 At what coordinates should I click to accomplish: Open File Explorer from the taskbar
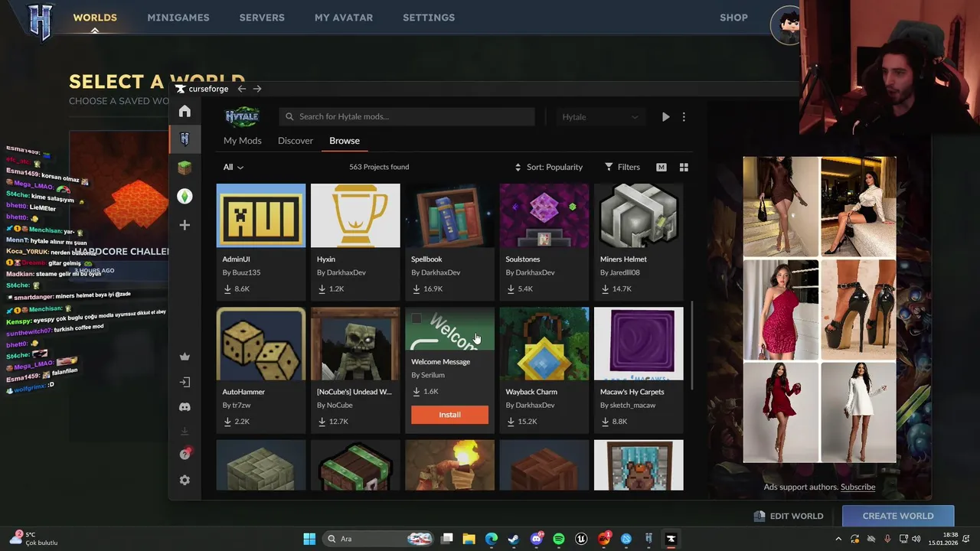(469, 539)
